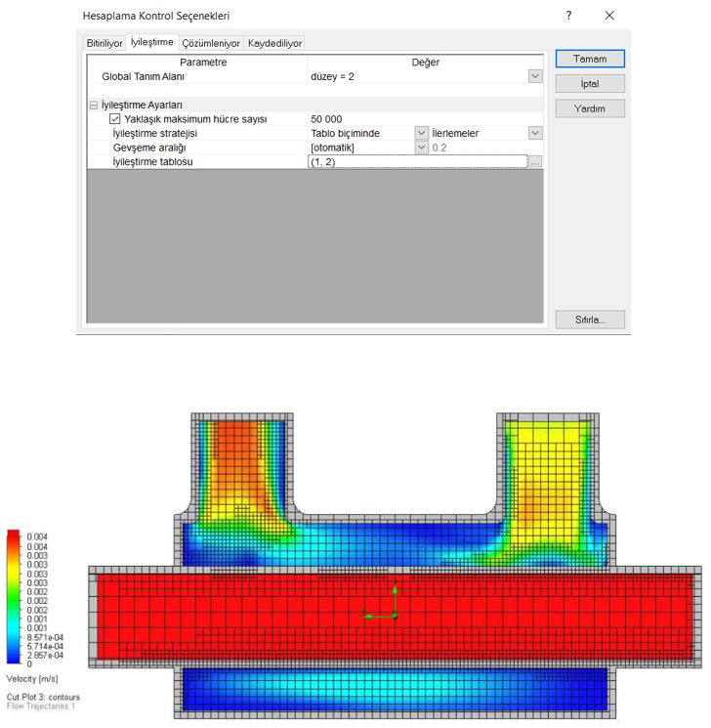Viewport: 711px width, 728px height.
Task: Collapse the İyileştirme Ayarları group
Action: coord(94,105)
